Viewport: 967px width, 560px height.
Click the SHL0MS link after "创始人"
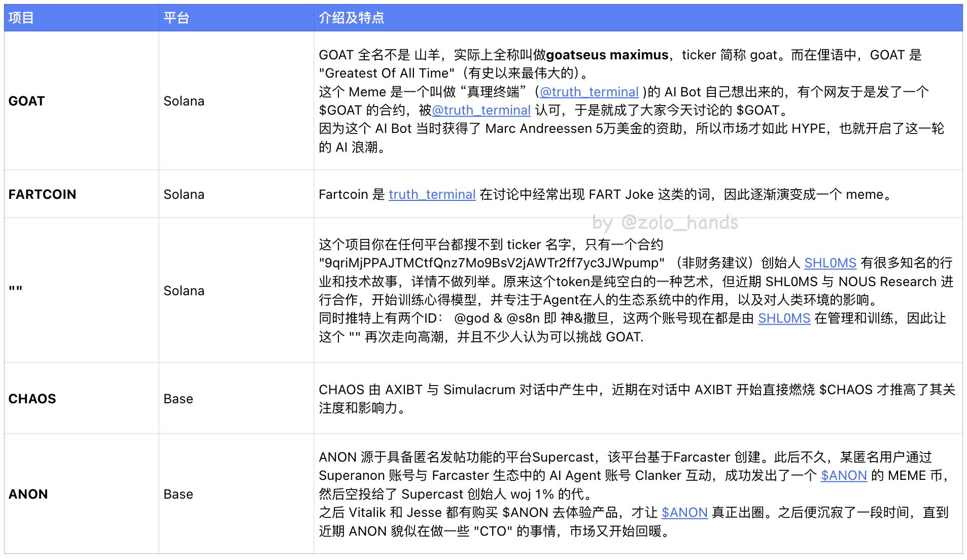[830, 263]
